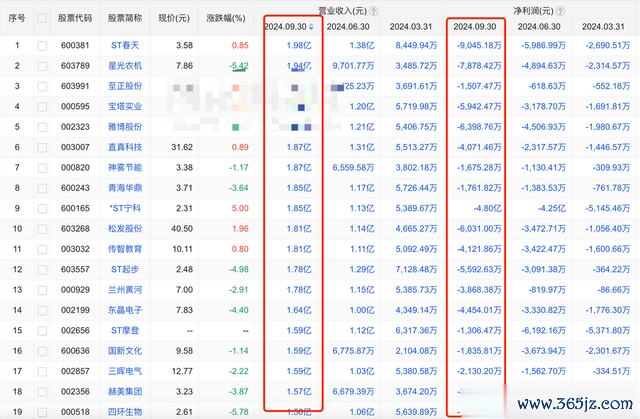Image resolution: width=640 pixels, height=419 pixels.
Task: Open stock link 传智教育
Action: (x=125, y=249)
